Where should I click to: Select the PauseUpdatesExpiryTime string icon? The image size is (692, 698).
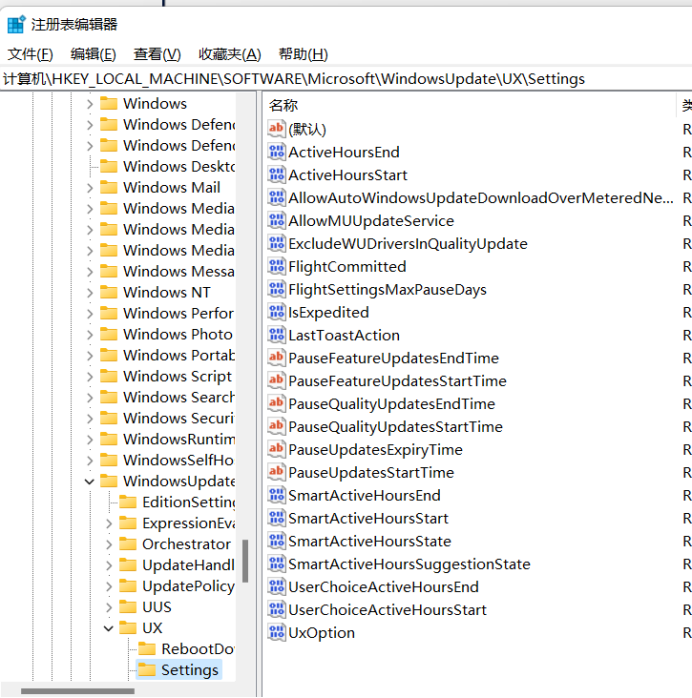tap(276, 450)
